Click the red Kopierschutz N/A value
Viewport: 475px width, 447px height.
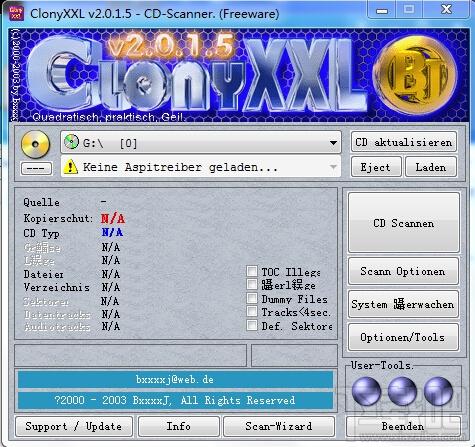pyautogui.click(x=113, y=219)
